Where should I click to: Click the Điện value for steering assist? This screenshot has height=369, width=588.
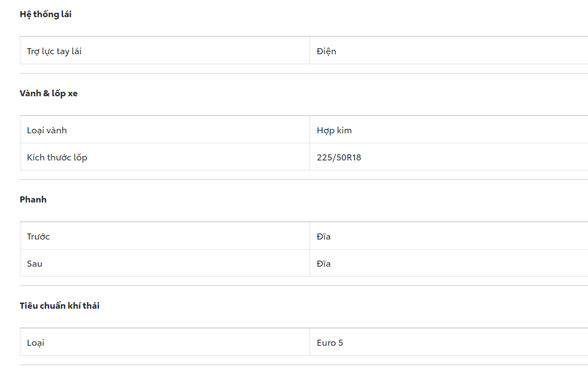[327, 51]
